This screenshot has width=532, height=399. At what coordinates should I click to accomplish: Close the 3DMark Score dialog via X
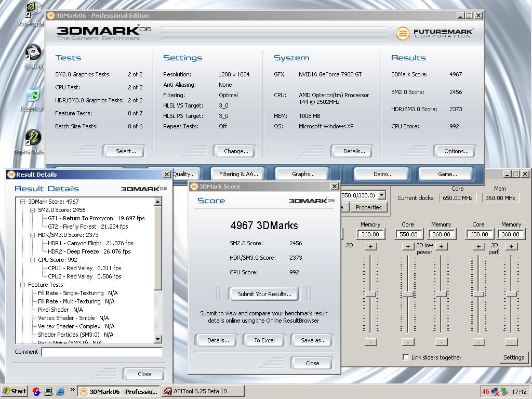[x=334, y=187]
